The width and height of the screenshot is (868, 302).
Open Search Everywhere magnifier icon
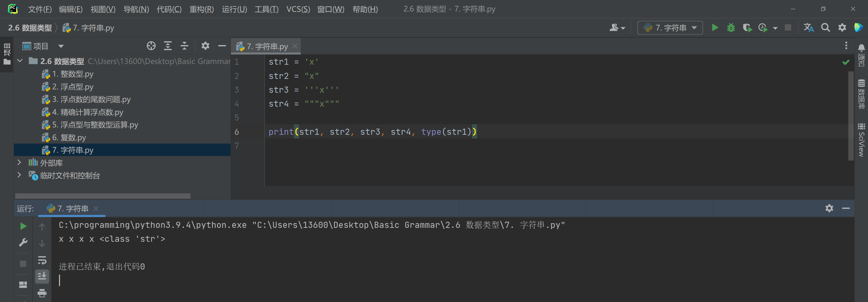[x=826, y=28]
